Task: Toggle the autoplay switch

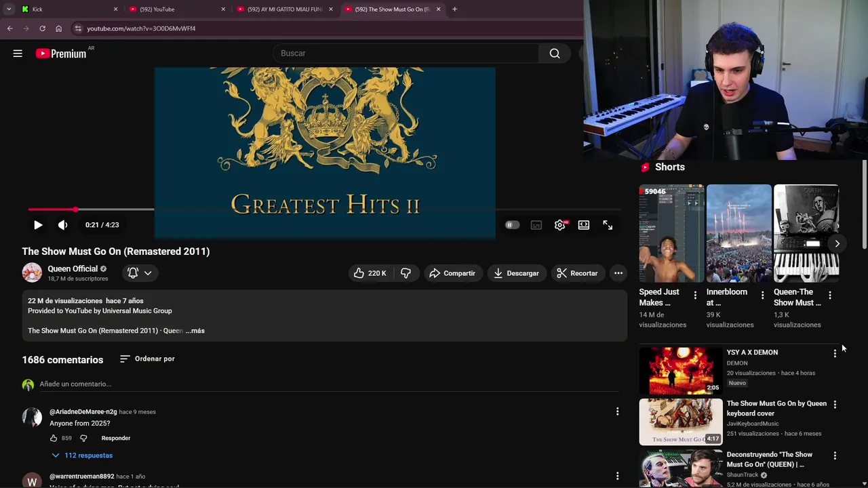Action: (x=512, y=225)
